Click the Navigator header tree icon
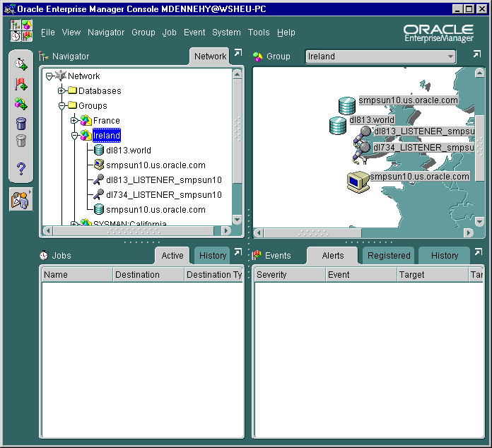This screenshot has height=448, width=492. pyautogui.click(x=44, y=57)
